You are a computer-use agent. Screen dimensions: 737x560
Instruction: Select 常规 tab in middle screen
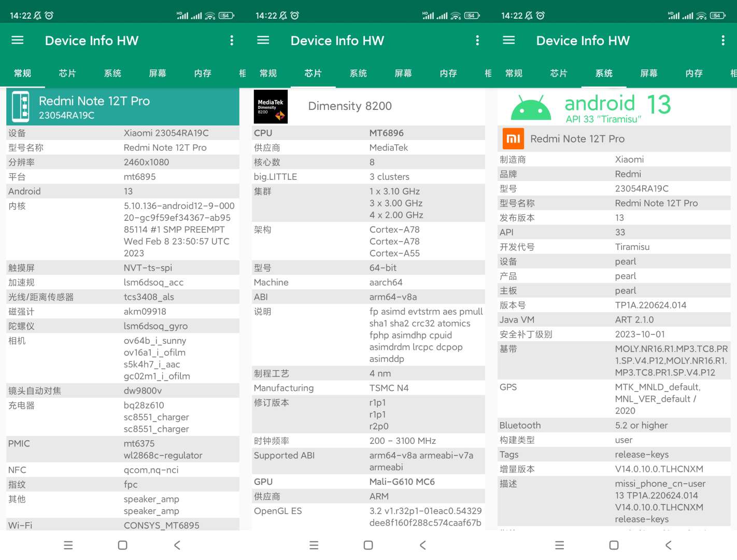click(268, 73)
